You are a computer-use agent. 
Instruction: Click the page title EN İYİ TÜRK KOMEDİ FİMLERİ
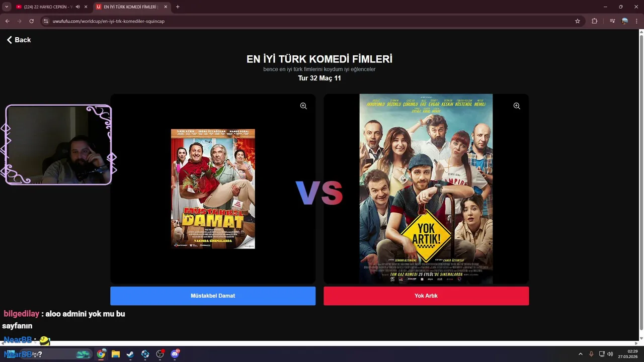pyautogui.click(x=319, y=59)
